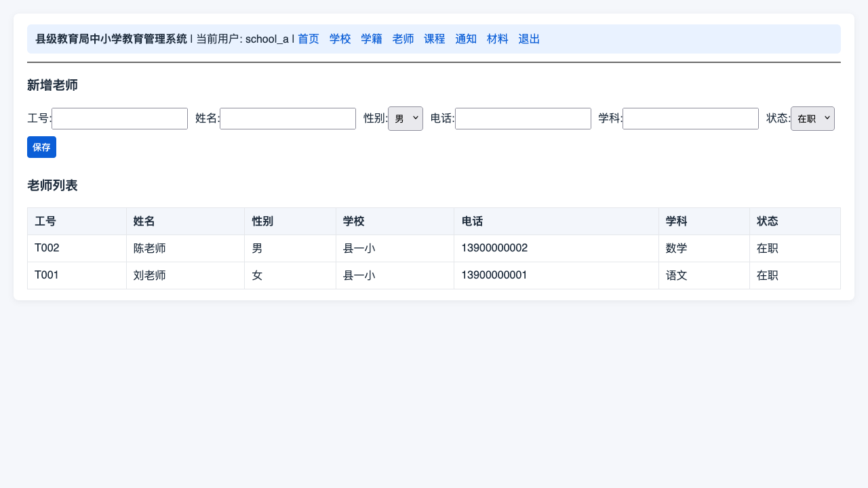The width and height of the screenshot is (868, 488).
Task: Select the T002 cell in teacher list
Action: [x=77, y=248]
